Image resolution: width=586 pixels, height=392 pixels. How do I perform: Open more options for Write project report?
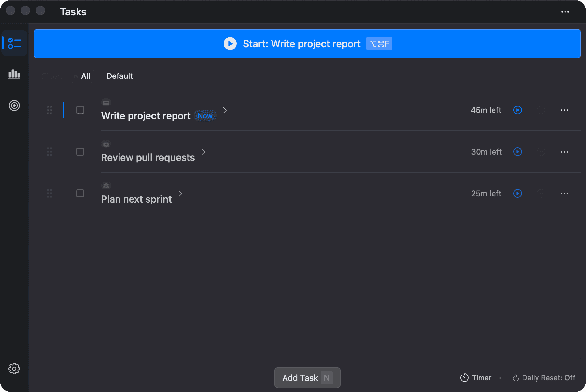(565, 110)
